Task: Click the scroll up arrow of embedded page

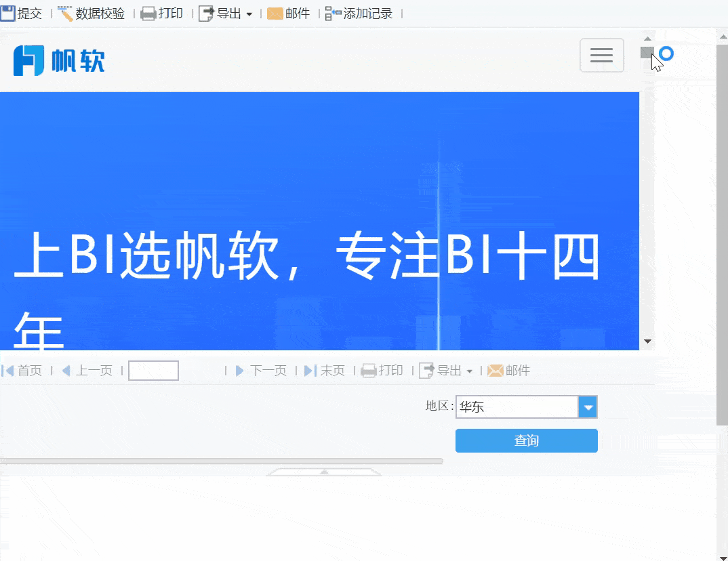Action: pyautogui.click(x=648, y=39)
